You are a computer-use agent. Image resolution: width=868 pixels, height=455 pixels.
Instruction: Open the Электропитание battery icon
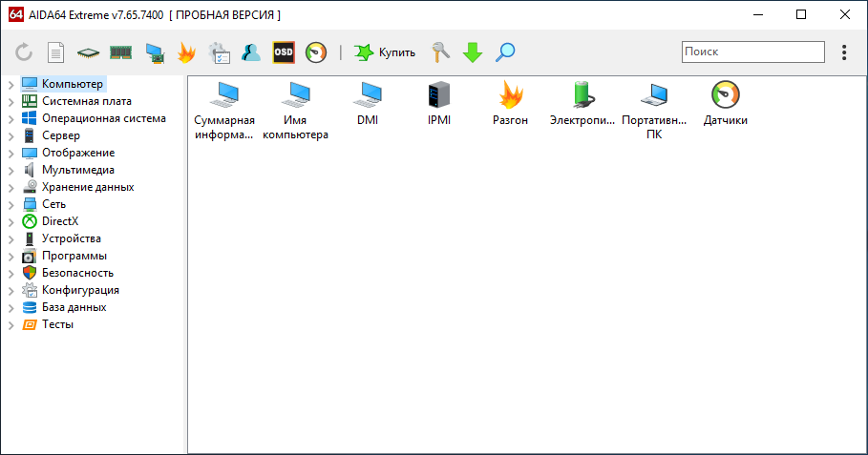582,104
